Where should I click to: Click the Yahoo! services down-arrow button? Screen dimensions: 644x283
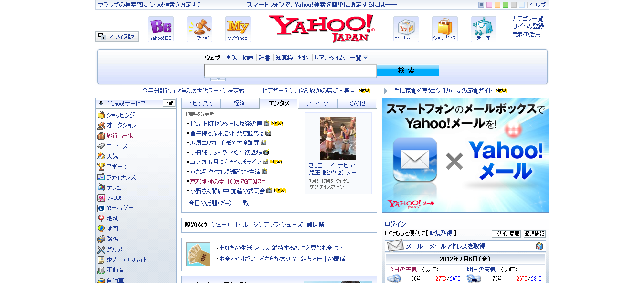[101, 103]
